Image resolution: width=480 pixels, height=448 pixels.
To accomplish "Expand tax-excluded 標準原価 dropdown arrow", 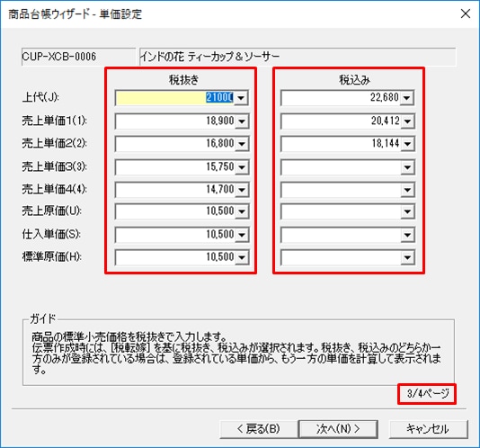I will tap(242, 257).
